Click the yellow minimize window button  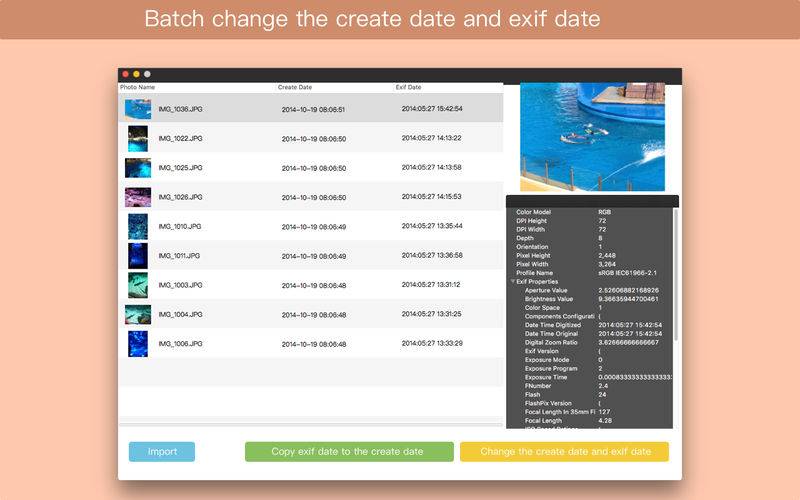[x=137, y=74]
